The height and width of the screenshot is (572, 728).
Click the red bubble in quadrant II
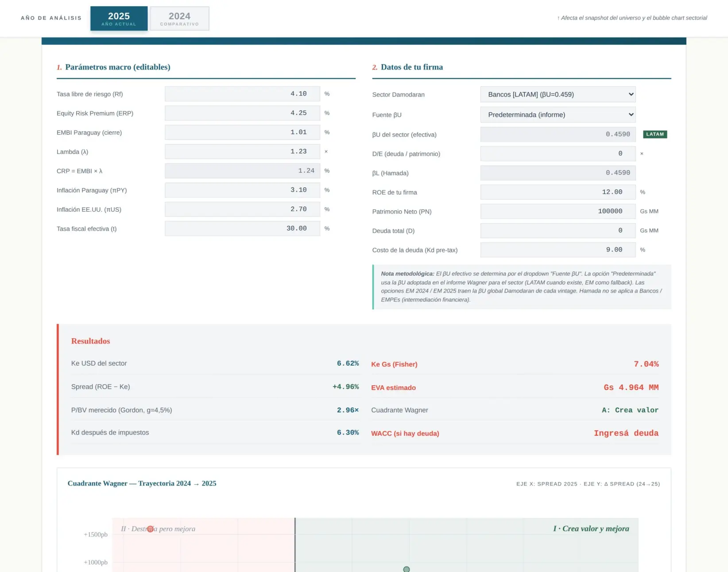tap(150, 529)
